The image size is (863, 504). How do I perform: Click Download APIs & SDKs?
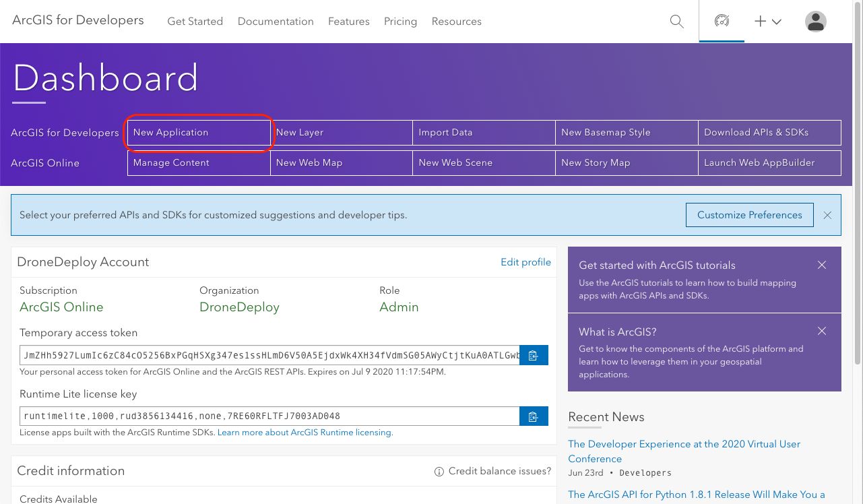(770, 133)
